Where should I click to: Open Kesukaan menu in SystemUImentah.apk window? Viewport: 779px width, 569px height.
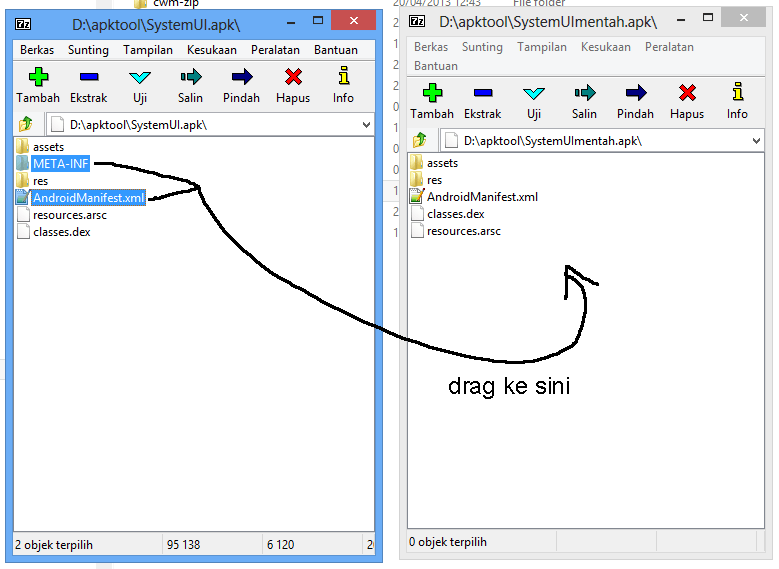[x=606, y=47]
